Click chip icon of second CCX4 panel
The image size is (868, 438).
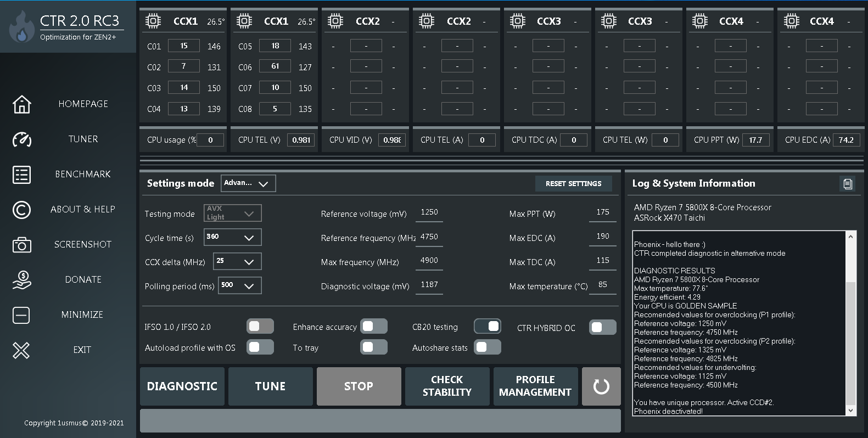pyautogui.click(x=791, y=21)
